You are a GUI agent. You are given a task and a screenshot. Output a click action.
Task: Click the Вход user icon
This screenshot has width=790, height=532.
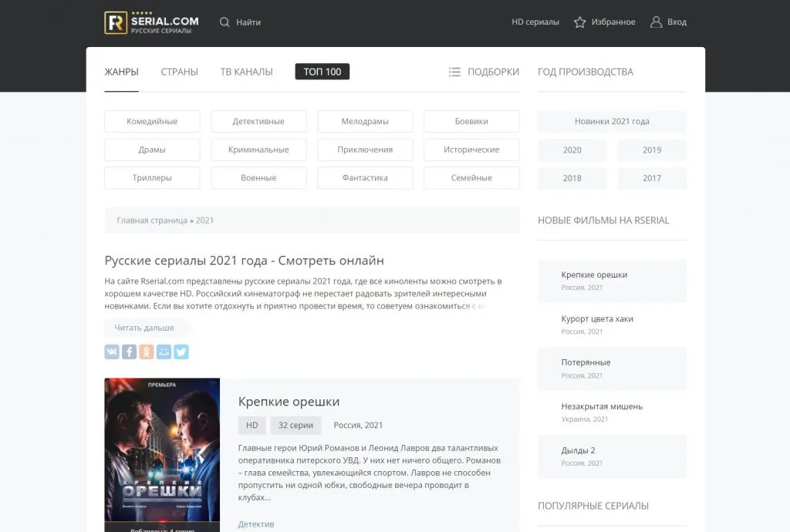(x=656, y=22)
